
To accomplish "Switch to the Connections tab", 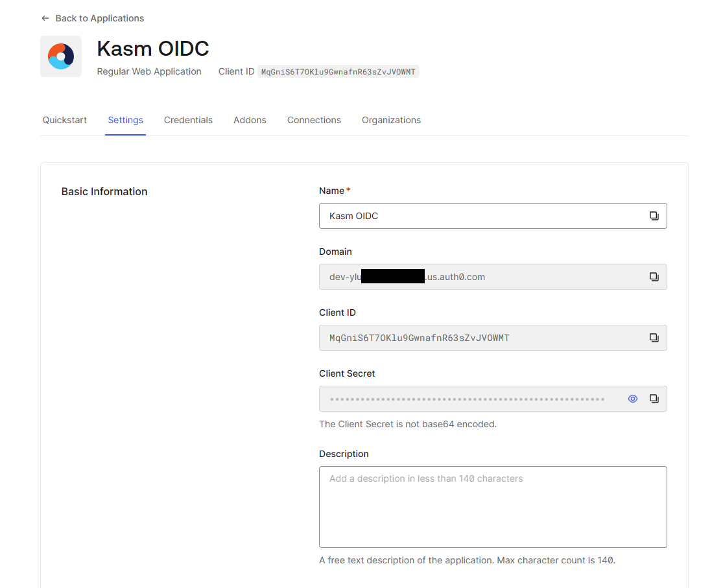I will pos(314,120).
